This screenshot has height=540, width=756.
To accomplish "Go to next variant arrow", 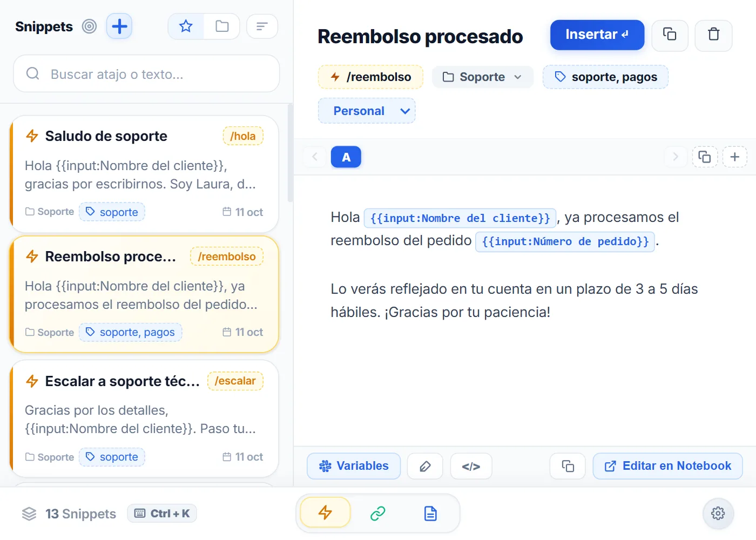I will [x=675, y=157].
